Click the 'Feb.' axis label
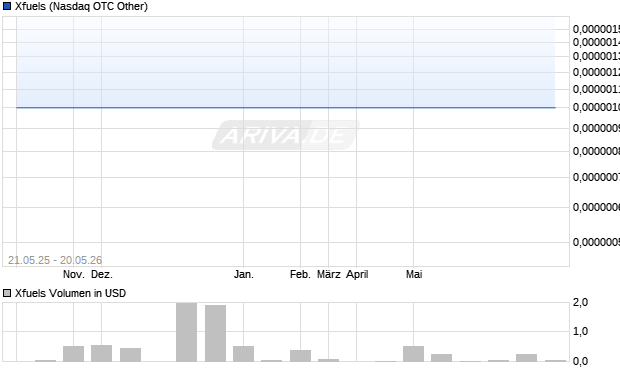This screenshot has height=371, width=620. pyautogui.click(x=300, y=274)
